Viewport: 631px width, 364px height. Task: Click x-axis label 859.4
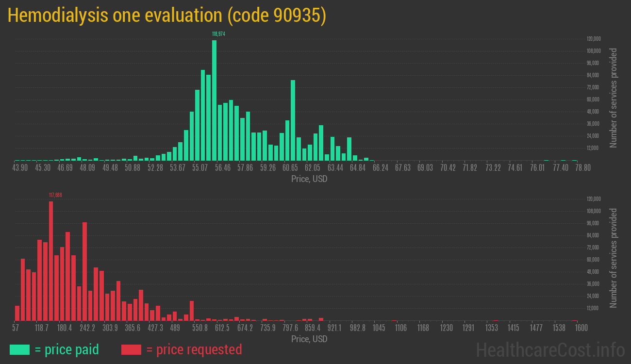[313, 328]
